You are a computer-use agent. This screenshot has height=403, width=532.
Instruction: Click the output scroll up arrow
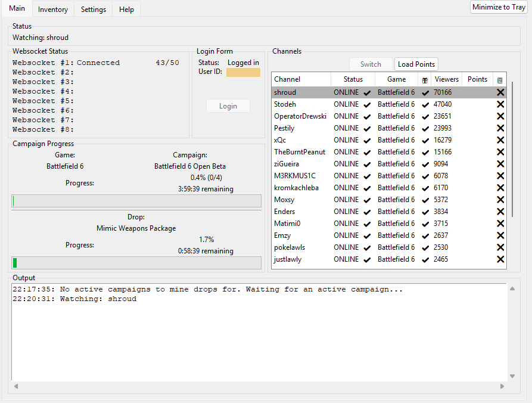point(512,289)
